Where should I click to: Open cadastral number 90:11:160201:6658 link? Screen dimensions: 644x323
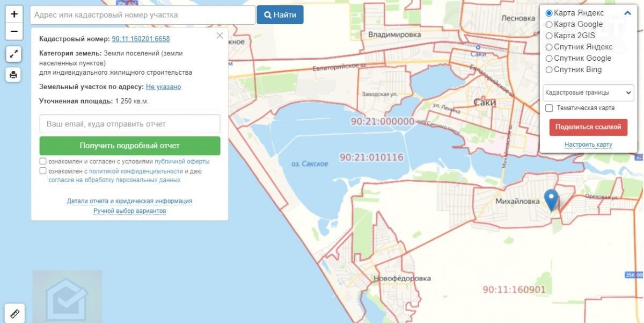[x=141, y=39]
